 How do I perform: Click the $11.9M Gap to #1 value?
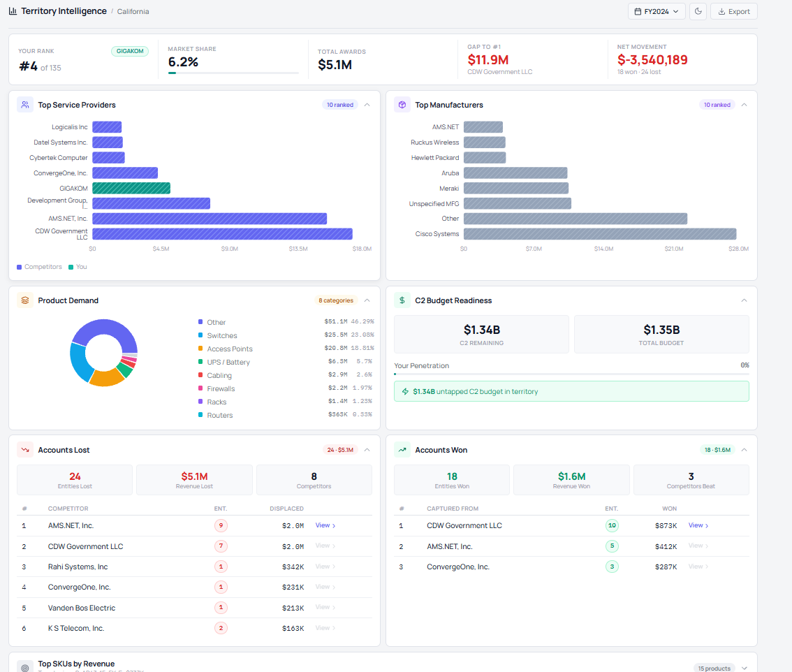[x=488, y=60]
